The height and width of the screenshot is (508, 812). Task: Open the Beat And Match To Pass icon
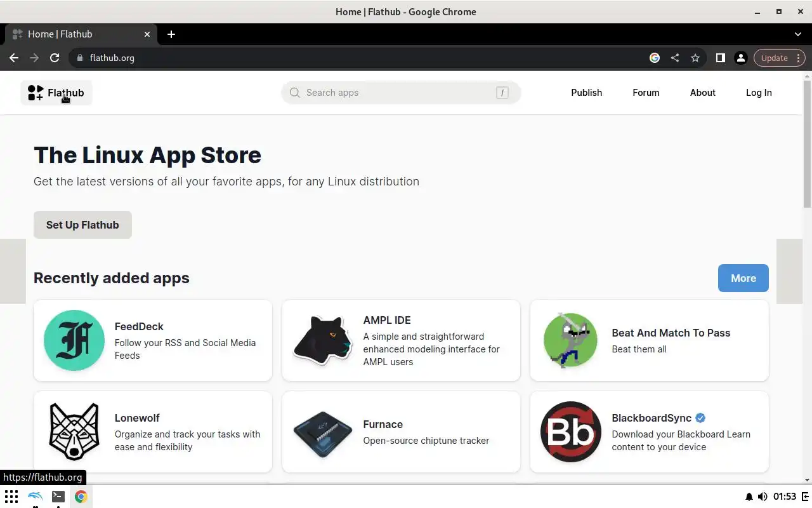(x=570, y=340)
